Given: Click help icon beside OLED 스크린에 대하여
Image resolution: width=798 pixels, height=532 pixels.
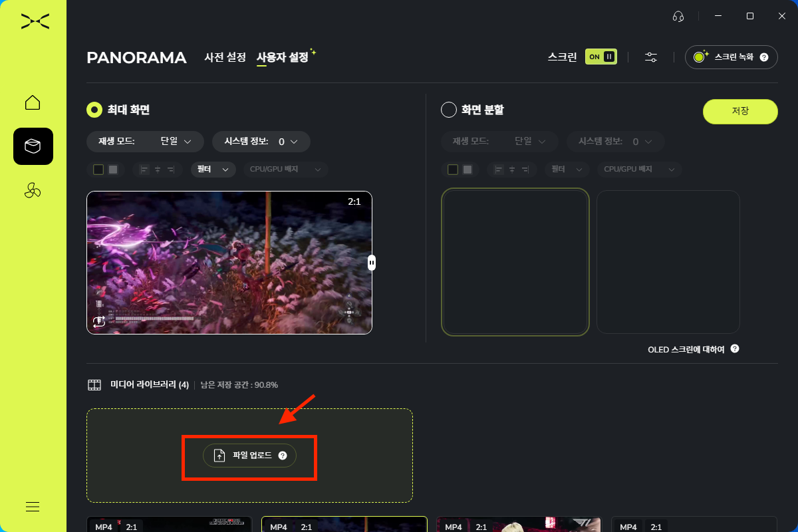Looking at the screenshot, I should coord(735,348).
